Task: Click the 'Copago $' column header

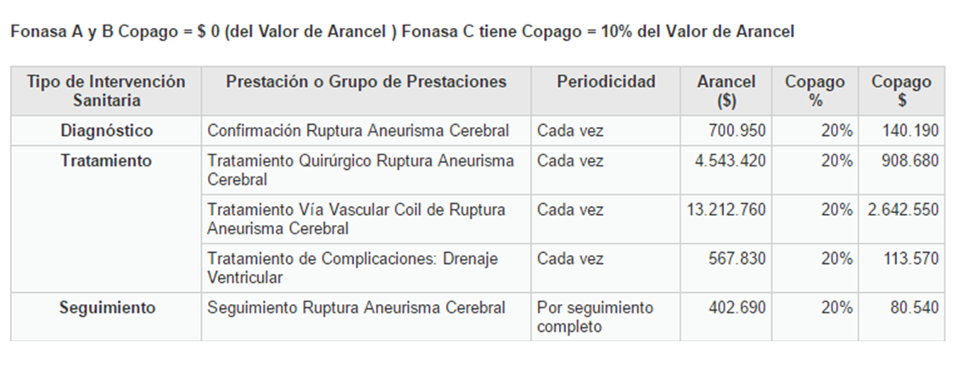Action: 901,91
